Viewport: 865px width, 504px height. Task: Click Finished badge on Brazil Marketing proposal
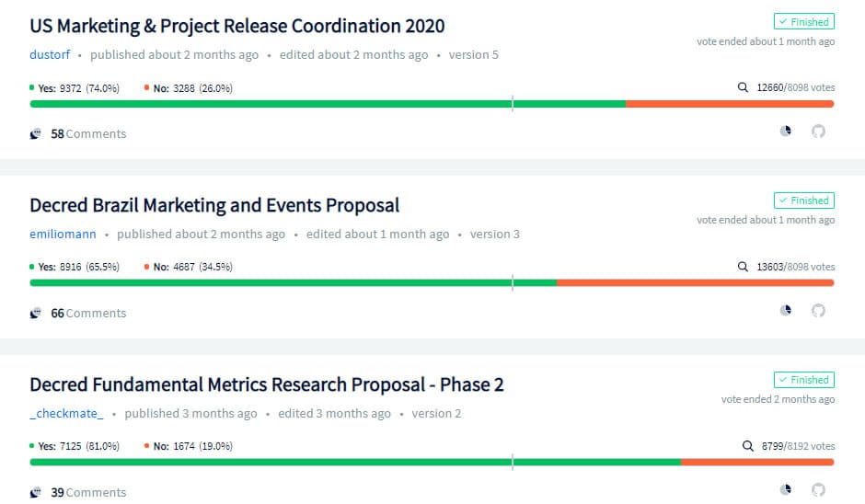click(x=803, y=200)
